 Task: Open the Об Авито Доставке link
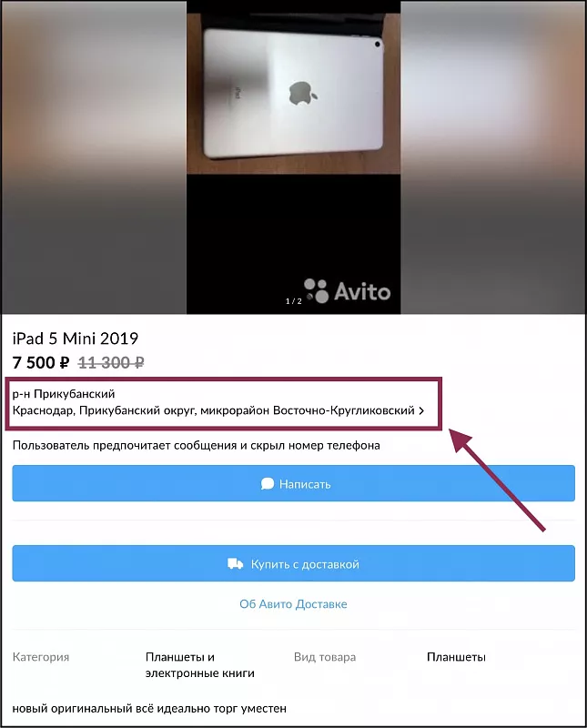(x=293, y=604)
